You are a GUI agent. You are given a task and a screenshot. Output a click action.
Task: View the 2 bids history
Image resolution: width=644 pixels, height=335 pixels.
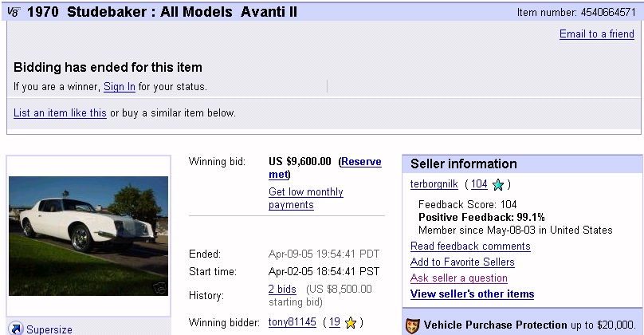point(282,289)
